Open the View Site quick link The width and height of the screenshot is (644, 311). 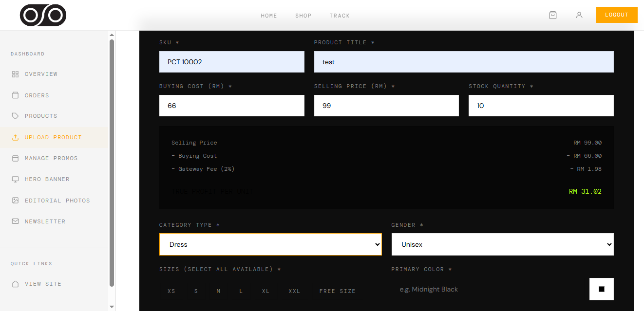click(x=43, y=284)
